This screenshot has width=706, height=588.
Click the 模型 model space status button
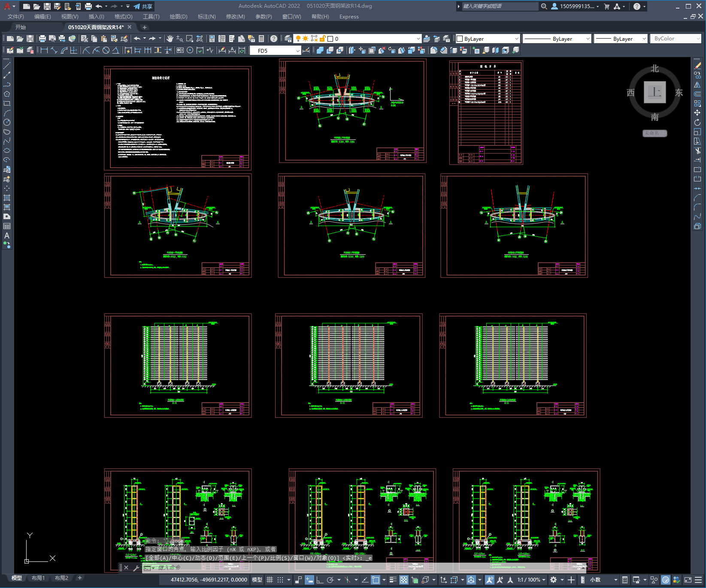(x=257, y=580)
